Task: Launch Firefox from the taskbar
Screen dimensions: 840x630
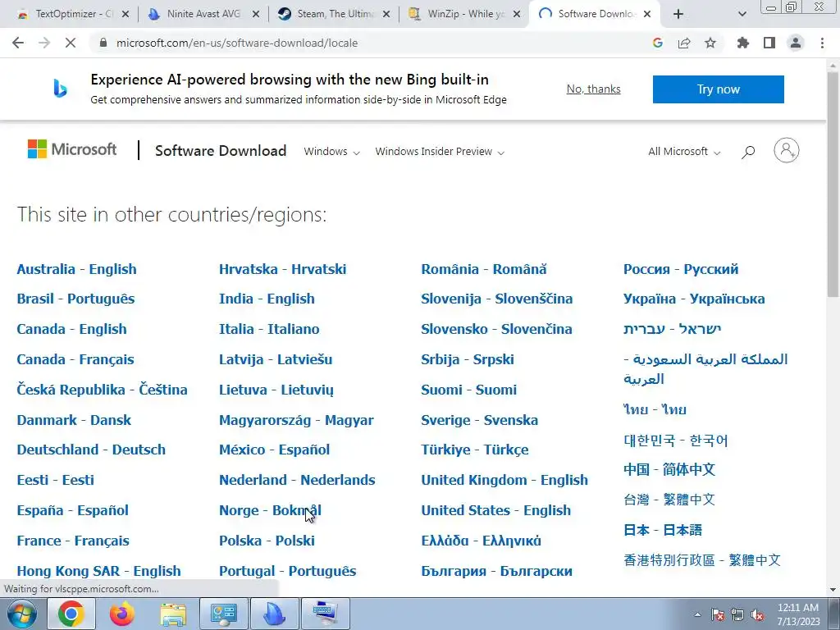Action: (122, 614)
